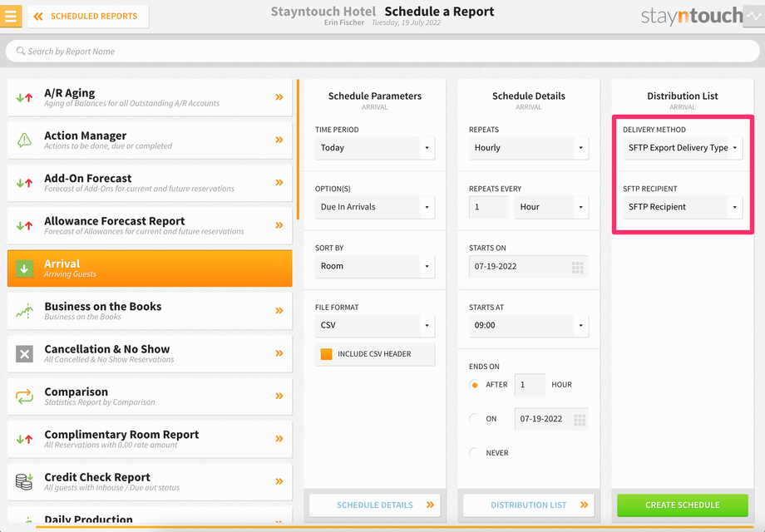
Task: Open the hamburger main menu
Action: pyautogui.click(x=11, y=16)
